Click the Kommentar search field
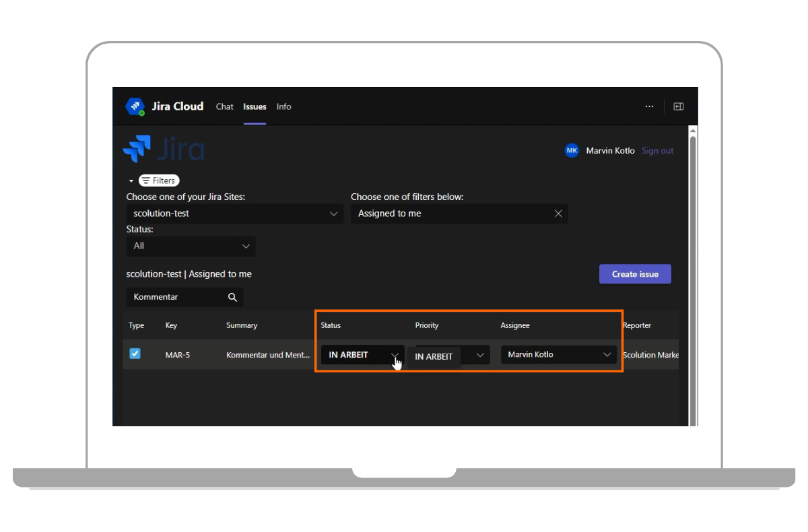 [175, 297]
